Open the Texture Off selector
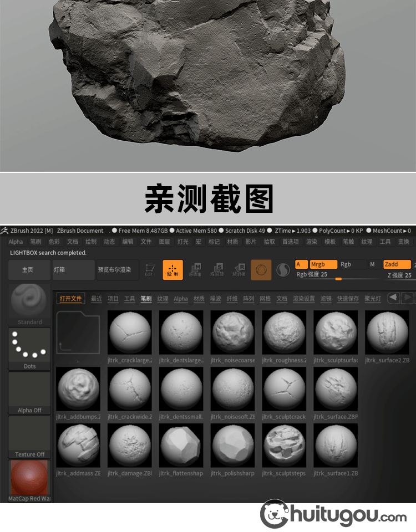 tap(29, 437)
